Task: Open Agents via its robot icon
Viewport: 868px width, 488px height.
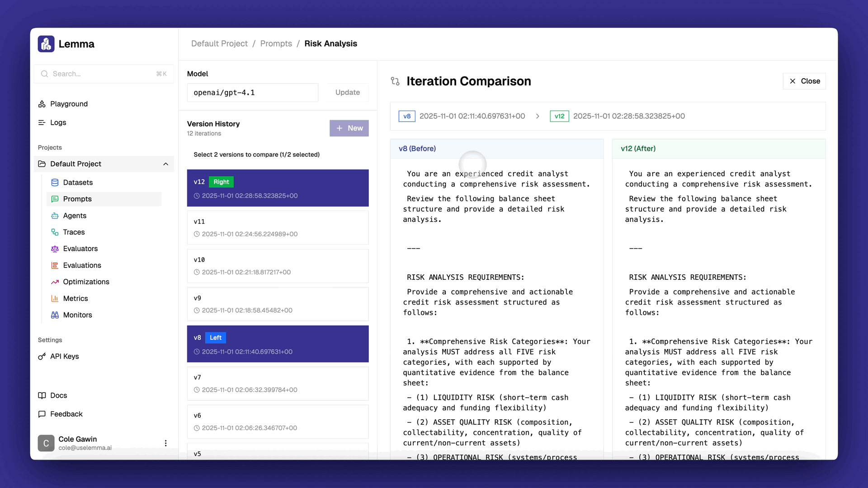Action: (55, 216)
